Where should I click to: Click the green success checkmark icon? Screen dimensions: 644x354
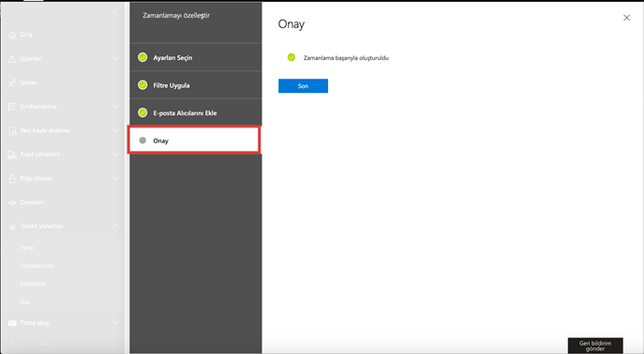click(292, 57)
